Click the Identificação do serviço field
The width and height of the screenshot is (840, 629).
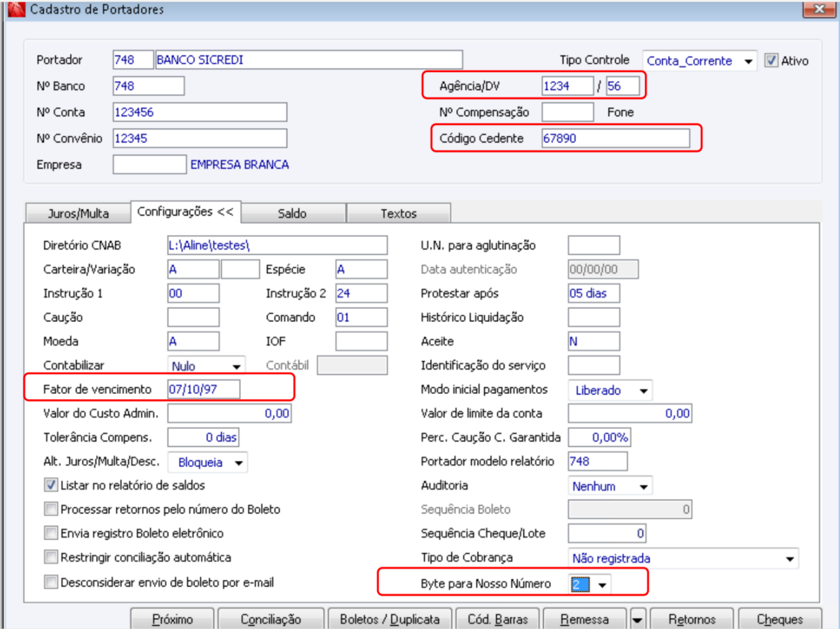click(x=594, y=365)
